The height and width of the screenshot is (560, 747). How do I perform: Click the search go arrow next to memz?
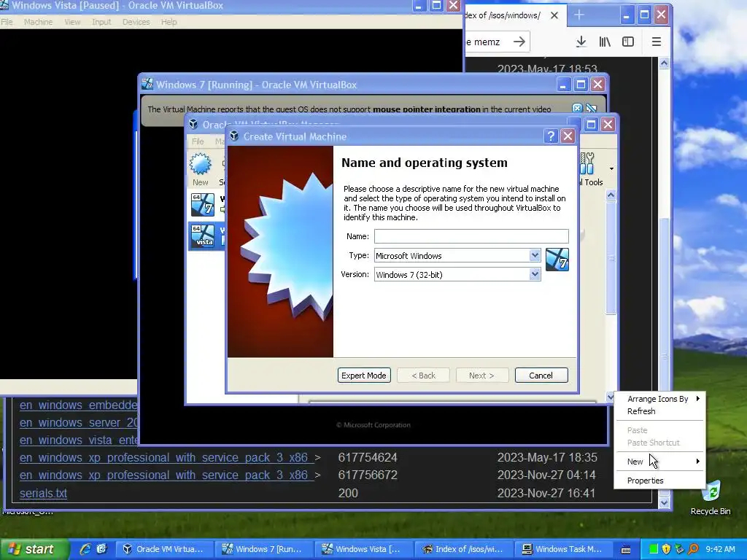coord(519,42)
